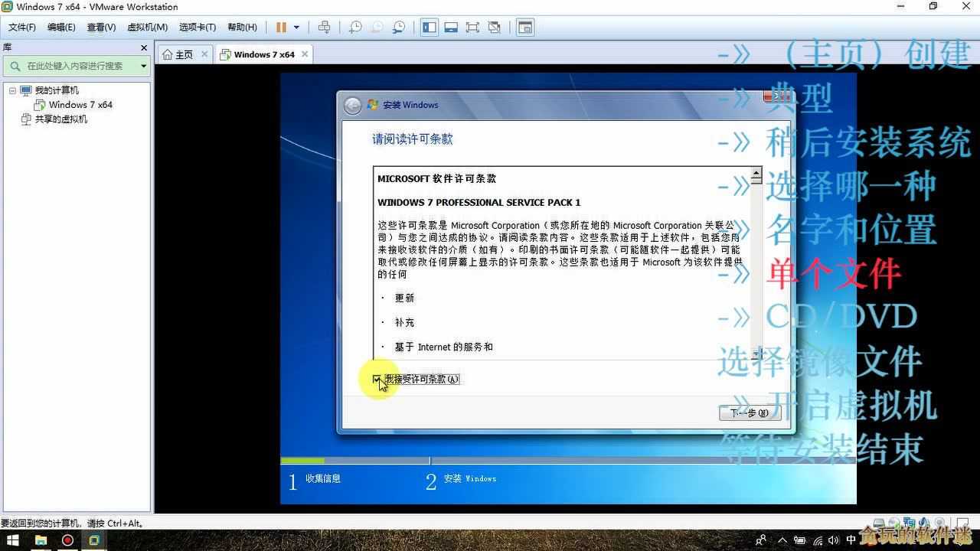Click the console view toolbar icon
This screenshot has width=980, height=551.
click(525, 28)
